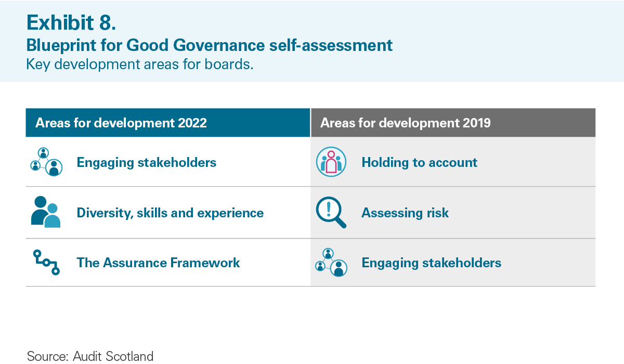Click The Assurance Framework label
This screenshot has height=364, width=624.
pos(159,263)
